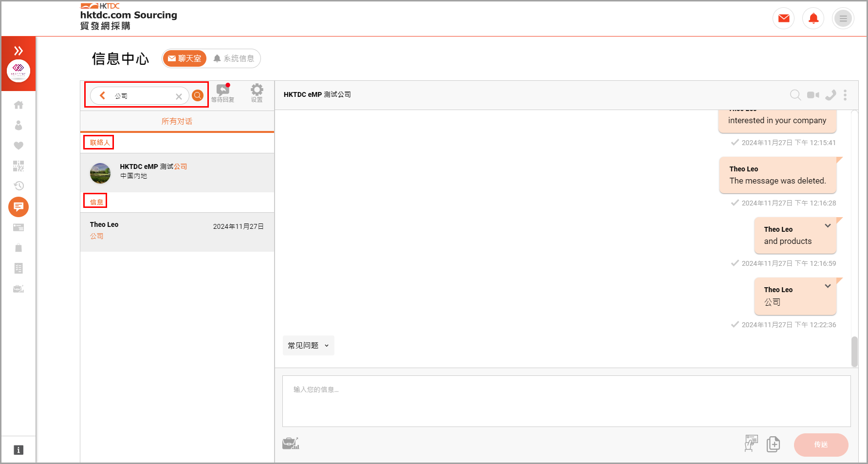Click the message input 输入您的信息

[x=566, y=401]
